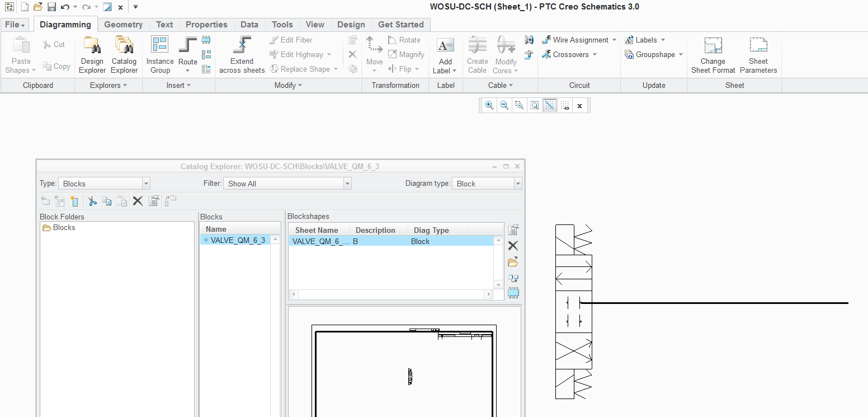Click the blockshape preview thumbnail
Viewport: 868px width, 417px height.
coord(404,362)
